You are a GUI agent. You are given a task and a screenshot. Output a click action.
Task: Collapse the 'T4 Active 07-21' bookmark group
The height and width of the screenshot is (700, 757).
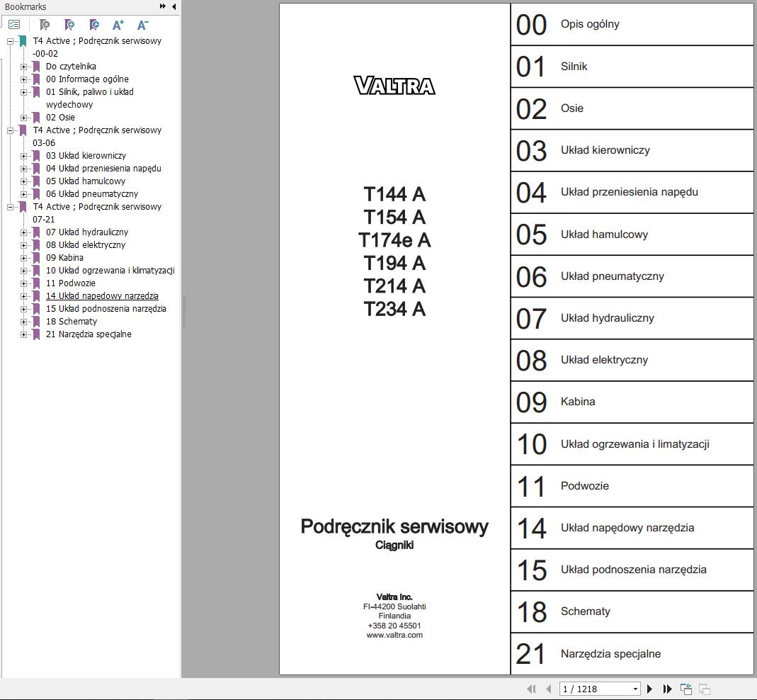pos(10,208)
